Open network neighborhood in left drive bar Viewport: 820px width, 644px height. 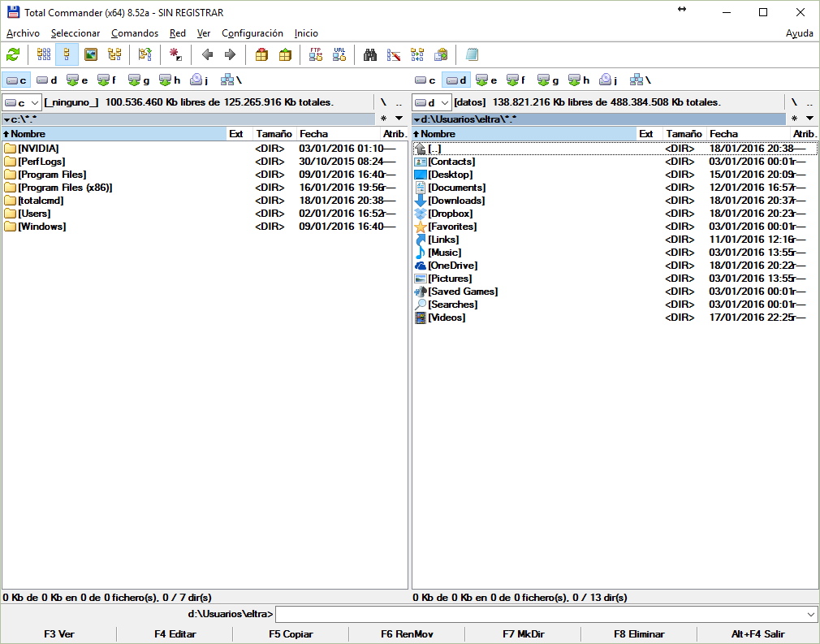coord(231,80)
